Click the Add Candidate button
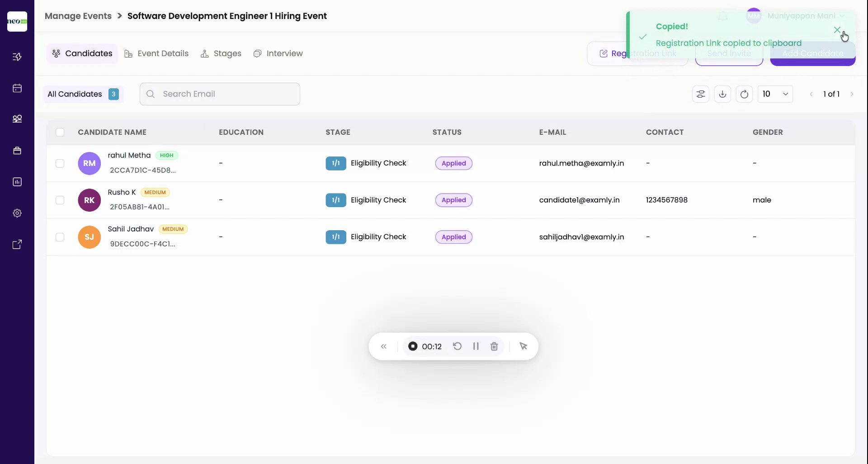 [x=812, y=53]
